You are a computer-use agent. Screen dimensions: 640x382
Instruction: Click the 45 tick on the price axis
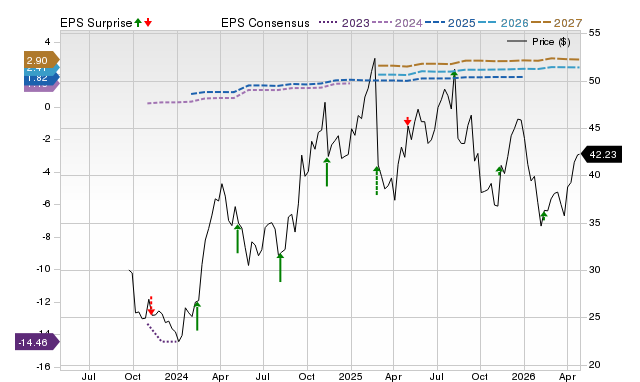click(595, 128)
